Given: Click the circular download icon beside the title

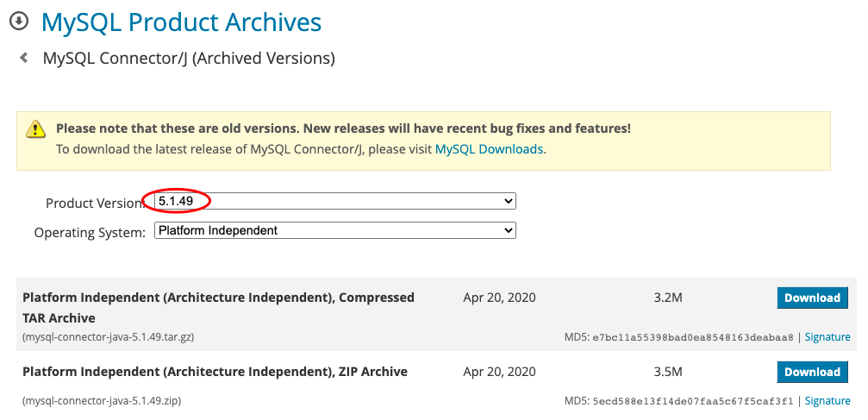Looking at the screenshot, I should [19, 22].
